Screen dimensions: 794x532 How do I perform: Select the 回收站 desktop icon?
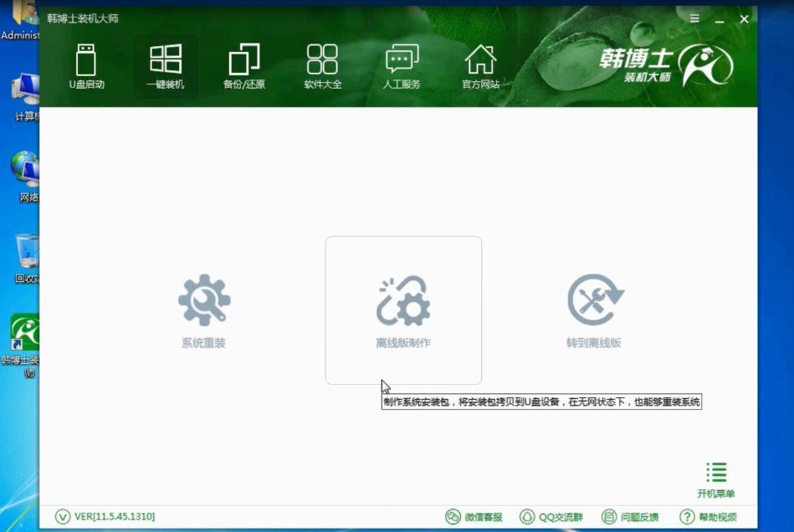(26, 257)
